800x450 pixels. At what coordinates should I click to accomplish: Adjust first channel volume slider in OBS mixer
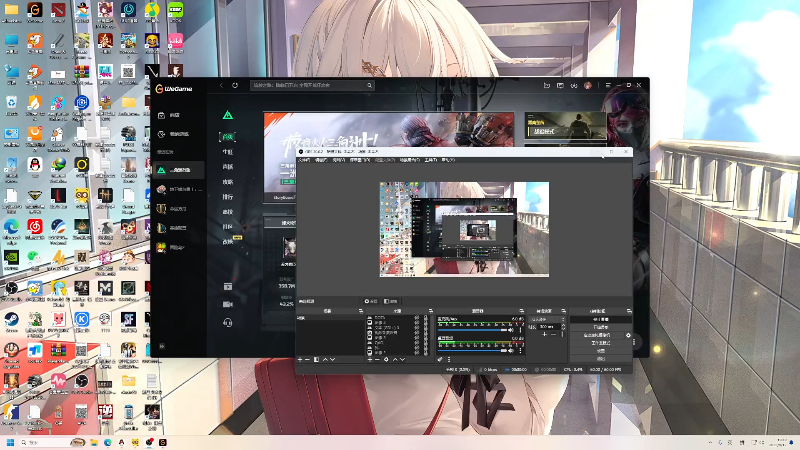pyautogui.click(x=473, y=330)
